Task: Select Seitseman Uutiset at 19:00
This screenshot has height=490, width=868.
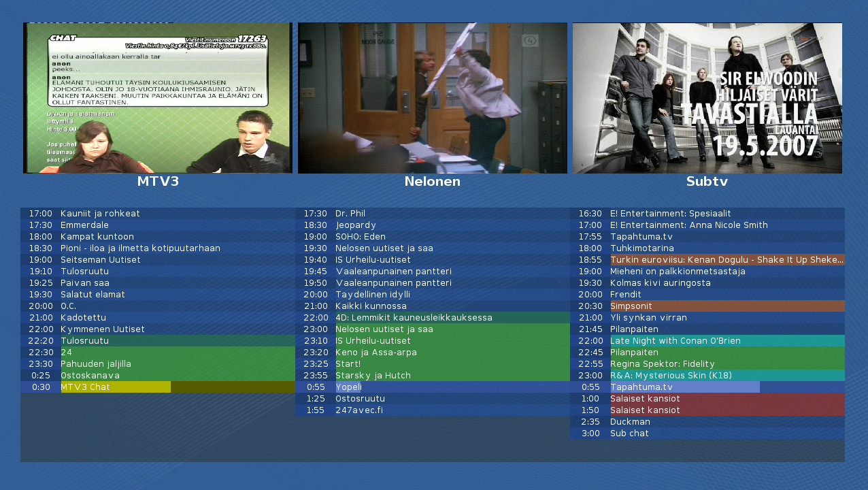Action: (x=158, y=260)
